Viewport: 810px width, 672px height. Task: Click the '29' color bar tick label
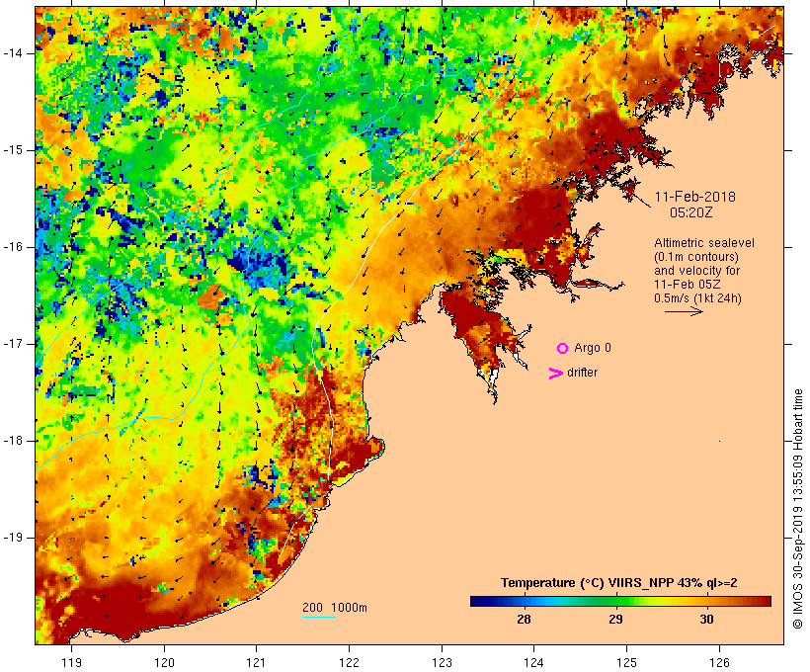[x=615, y=620]
